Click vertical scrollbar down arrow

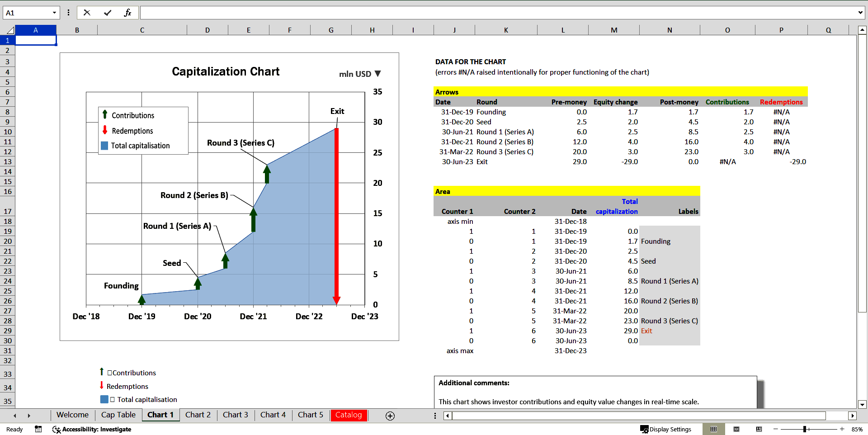(862, 404)
